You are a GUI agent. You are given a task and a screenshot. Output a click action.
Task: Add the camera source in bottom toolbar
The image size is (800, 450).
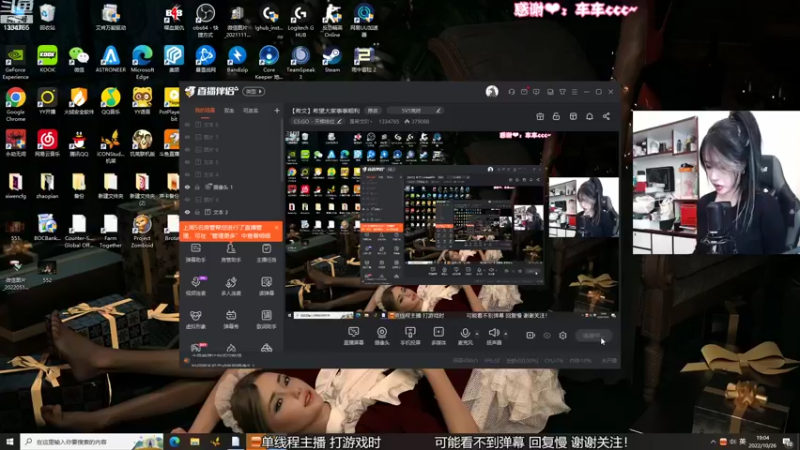tap(382, 336)
